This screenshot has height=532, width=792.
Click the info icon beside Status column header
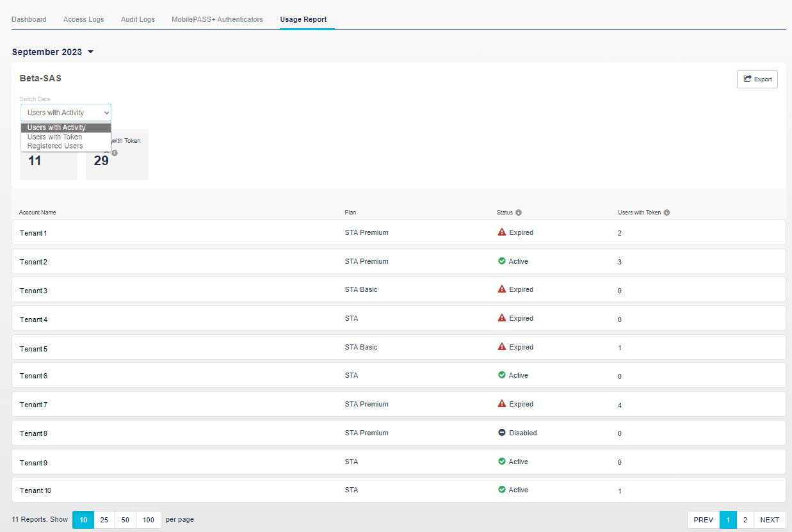pyautogui.click(x=519, y=213)
